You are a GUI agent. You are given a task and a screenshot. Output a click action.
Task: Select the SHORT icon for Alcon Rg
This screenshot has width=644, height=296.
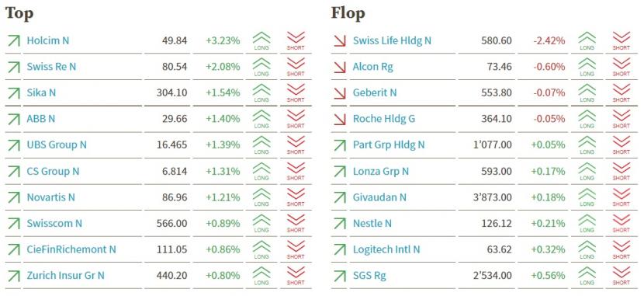click(x=621, y=67)
